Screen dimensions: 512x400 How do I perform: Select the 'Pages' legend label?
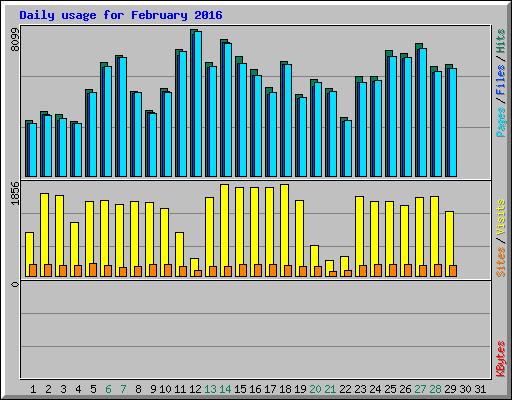point(500,122)
